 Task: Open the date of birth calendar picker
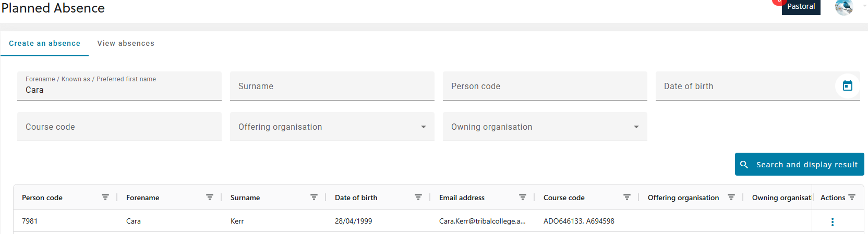tap(847, 86)
